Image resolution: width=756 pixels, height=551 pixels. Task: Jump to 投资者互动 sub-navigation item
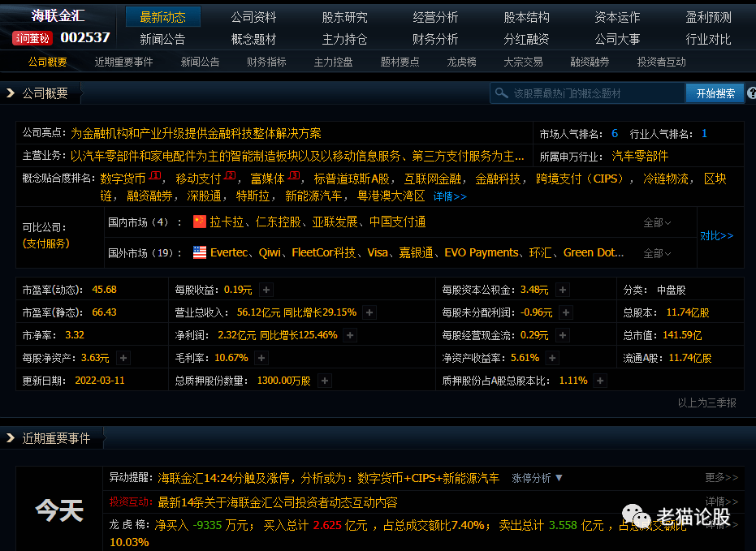pyautogui.click(x=662, y=62)
